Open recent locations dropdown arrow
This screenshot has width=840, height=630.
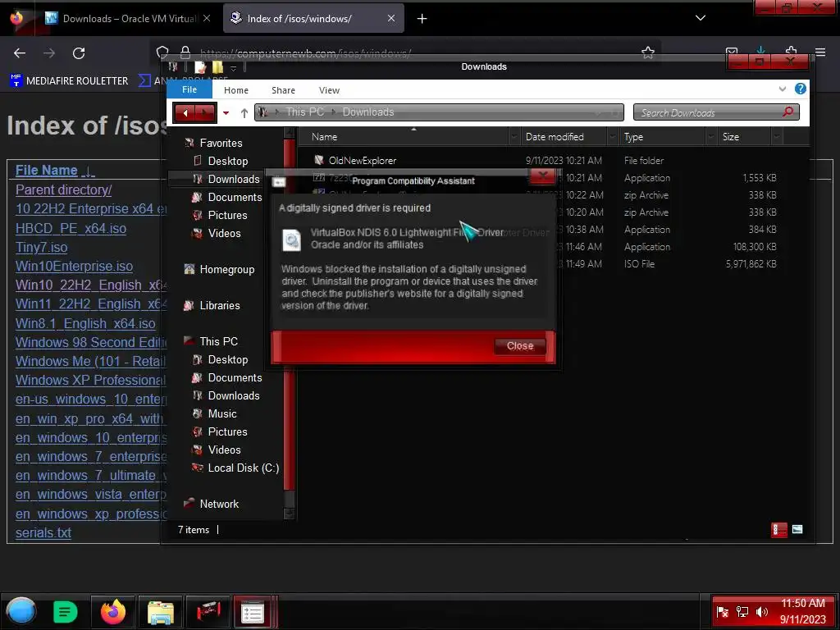pos(226,113)
